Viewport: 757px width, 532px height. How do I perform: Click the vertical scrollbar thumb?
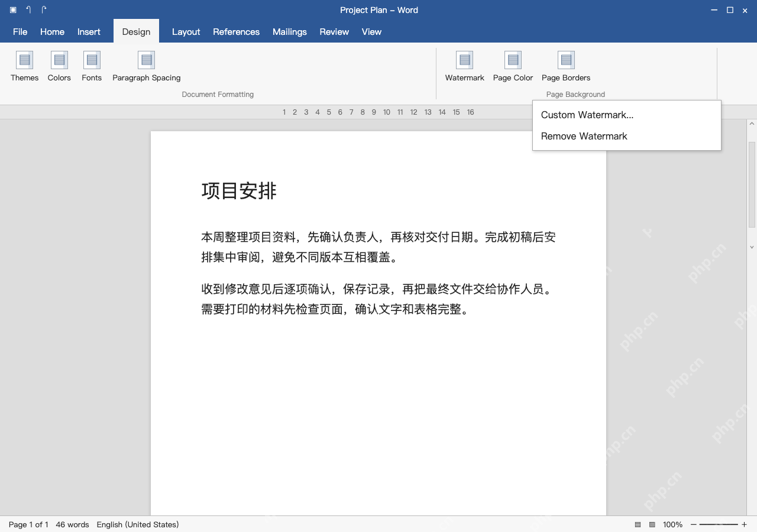(752, 184)
